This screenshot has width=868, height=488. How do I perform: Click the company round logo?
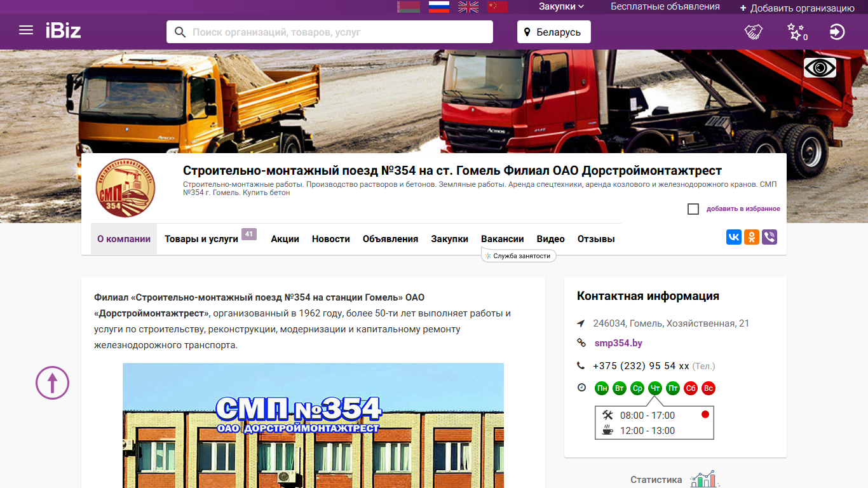click(x=125, y=188)
